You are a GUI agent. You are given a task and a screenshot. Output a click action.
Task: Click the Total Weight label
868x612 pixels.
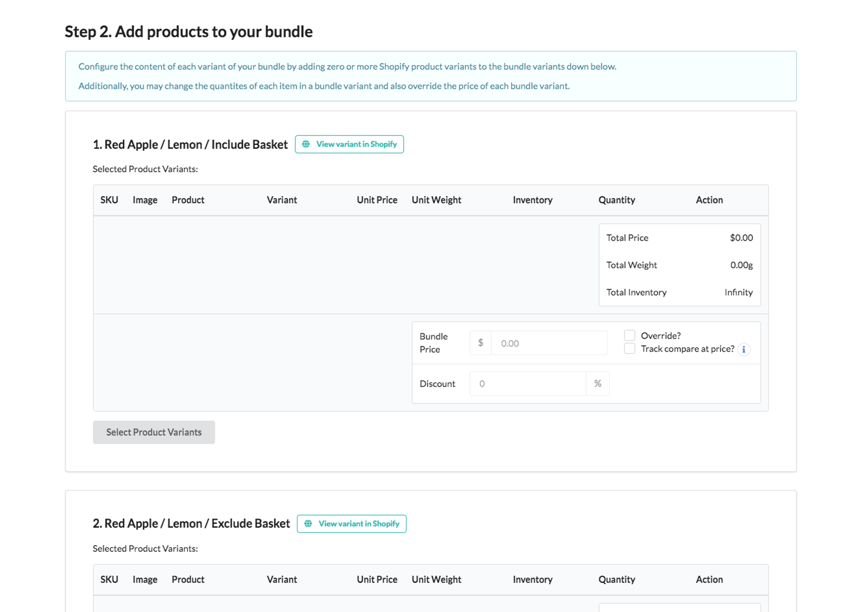point(631,265)
